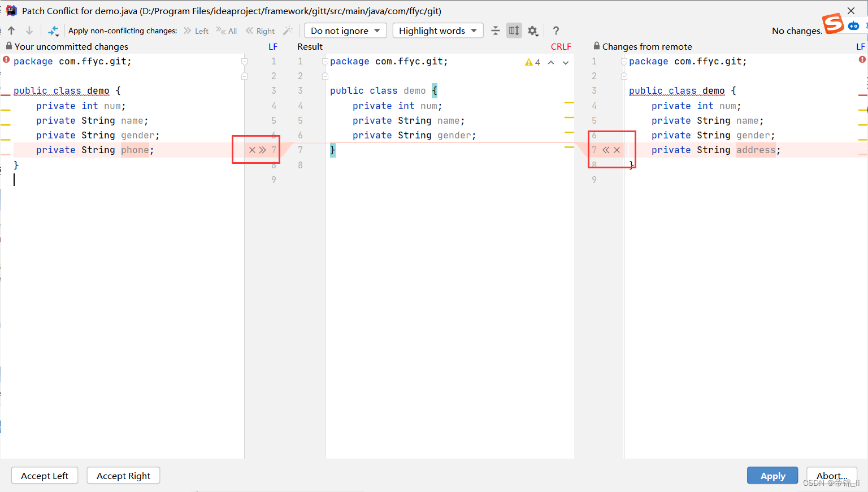Click the 'No changes.' status text

[x=797, y=31]
